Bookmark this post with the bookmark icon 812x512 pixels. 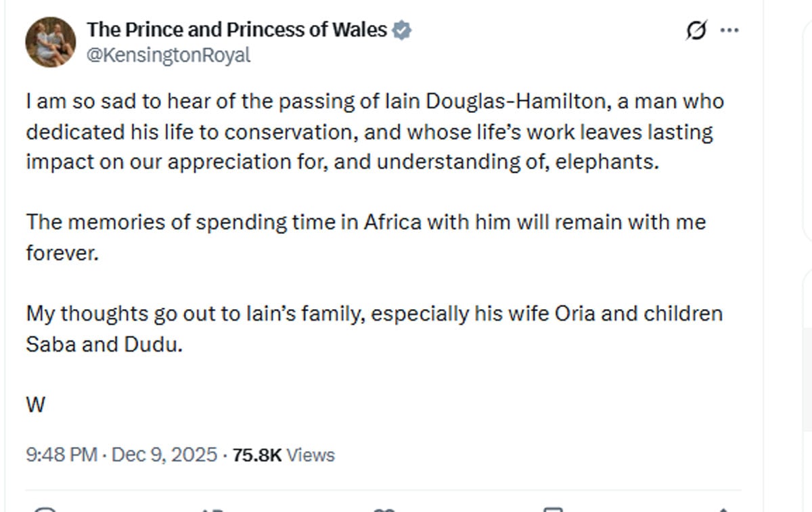[x=553, y=509]
